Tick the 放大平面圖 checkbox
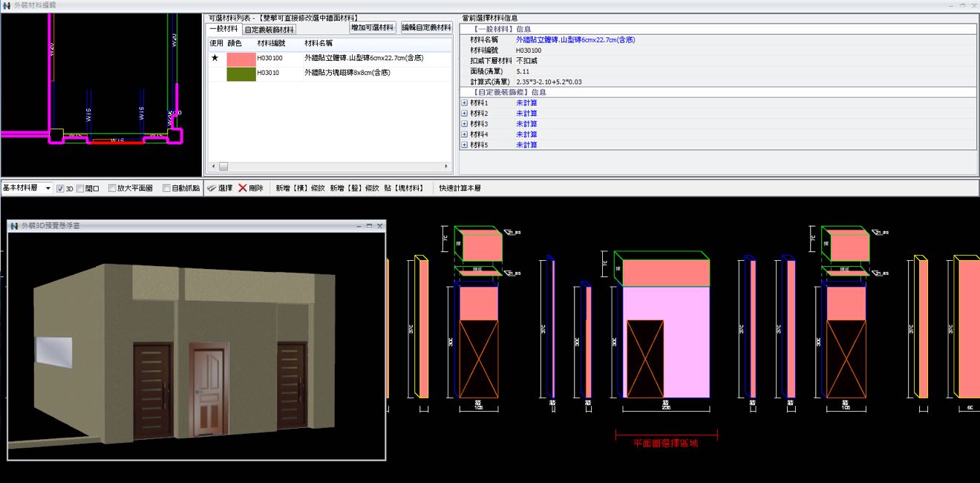Viewport: 980px width, 483px height. click(x=113, y=189)
